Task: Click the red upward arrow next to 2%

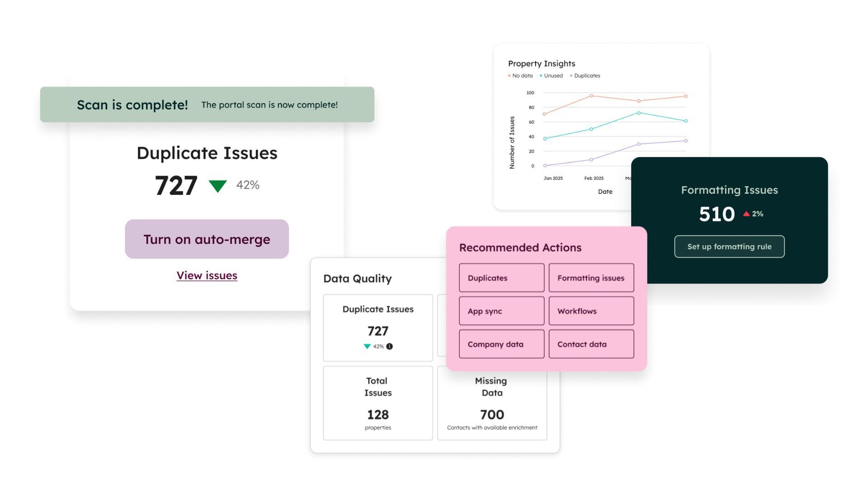Action: (x=747, y=213)
